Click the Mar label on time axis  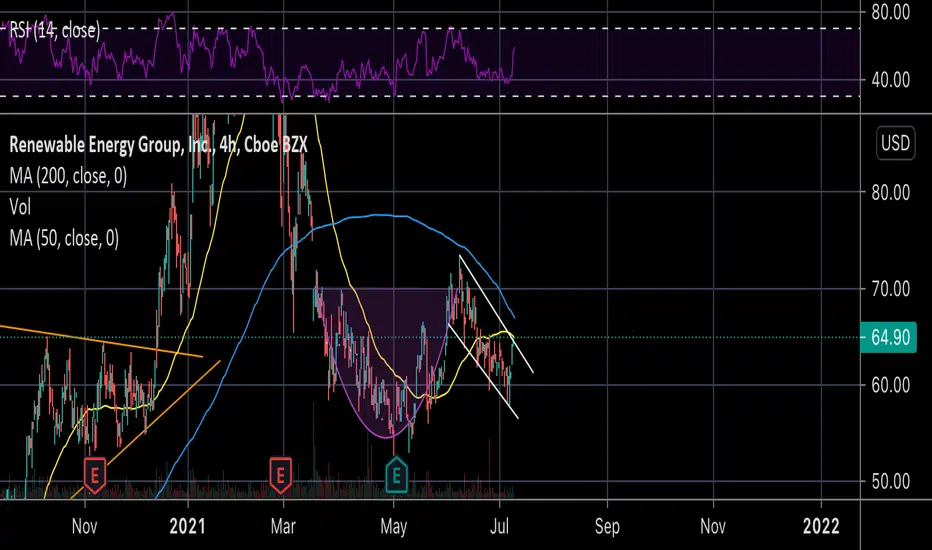coord(283,526)
